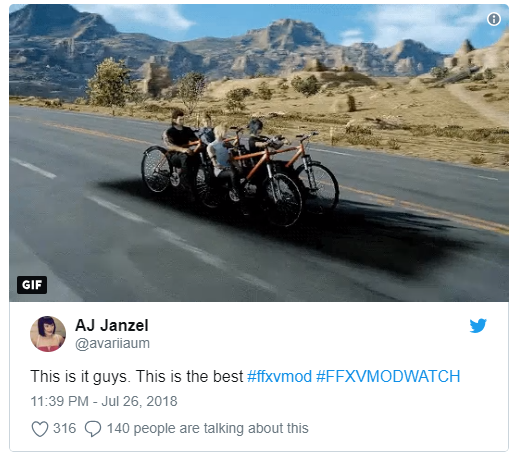
Task: Click the blond rider in the GIF
Action: click(x=221, y=157)
